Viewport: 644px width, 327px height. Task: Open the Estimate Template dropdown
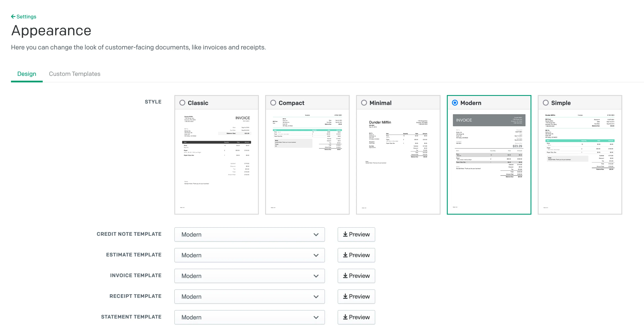250,255
